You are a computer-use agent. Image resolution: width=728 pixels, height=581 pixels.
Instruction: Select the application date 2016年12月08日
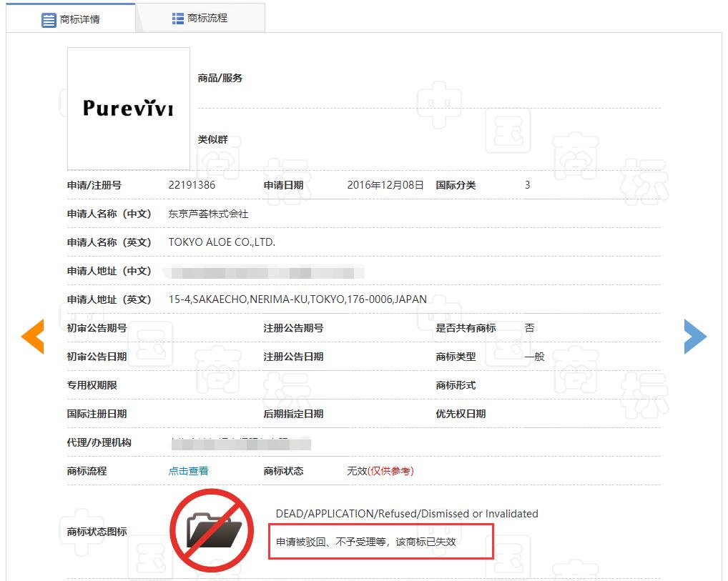[x=385, y=185]
